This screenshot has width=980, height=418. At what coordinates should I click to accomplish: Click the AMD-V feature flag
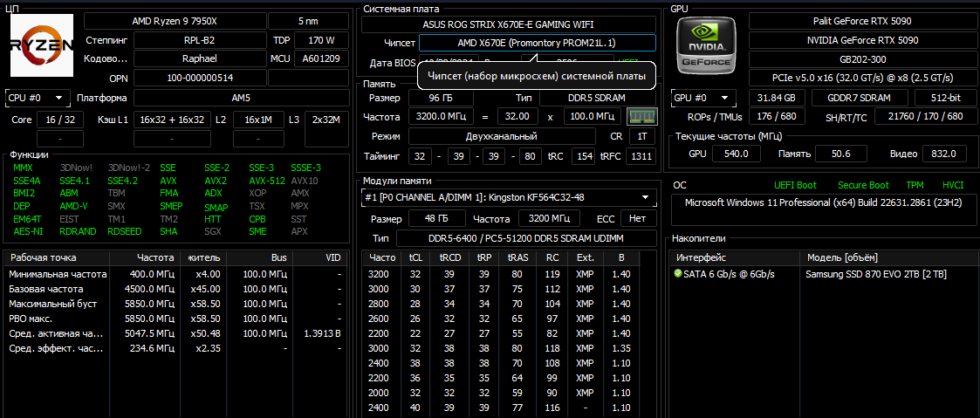pyautogui.click(x=74, y=206)
